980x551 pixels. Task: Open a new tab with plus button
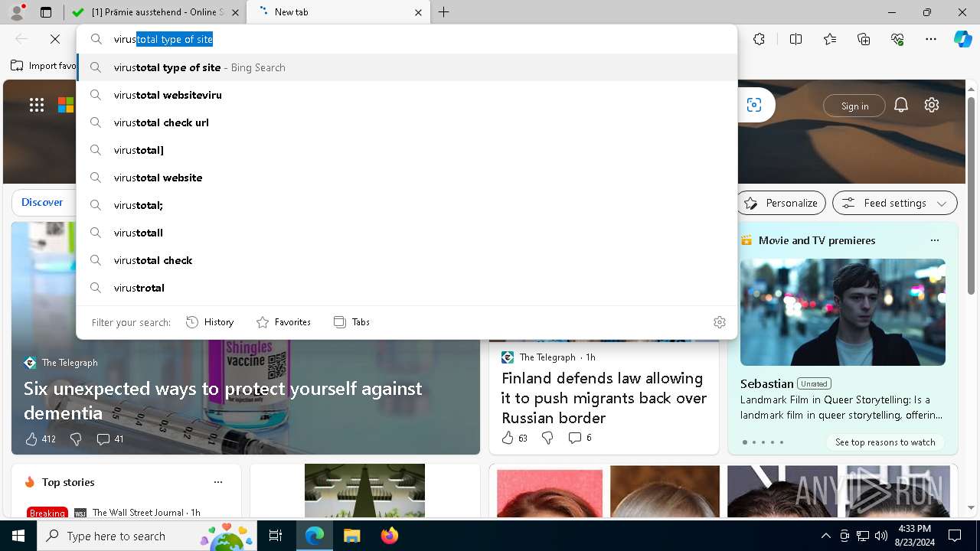point(444,12)
